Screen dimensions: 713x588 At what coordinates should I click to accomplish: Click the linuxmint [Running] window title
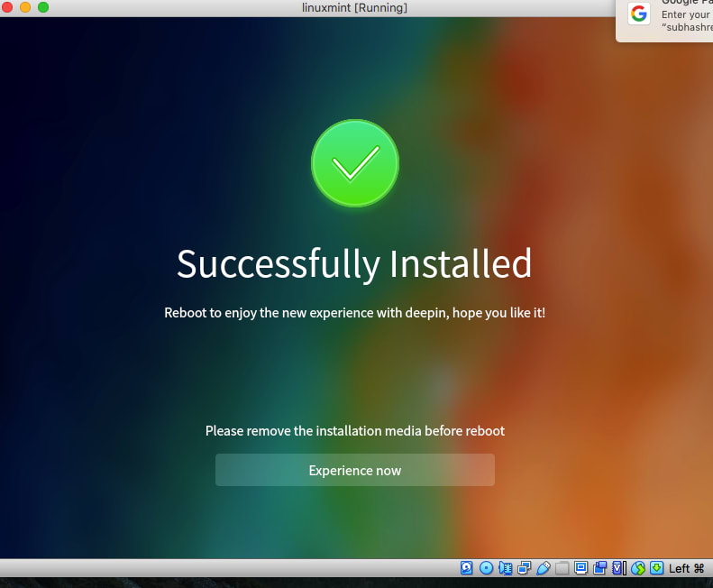[x=354, y=8]
